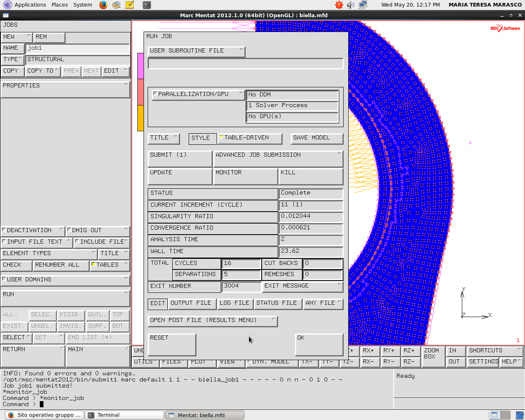Open the TITLE submenu in Run Job dialog
The width and height of the screenshot is (525, 420).
pos(164,138)
